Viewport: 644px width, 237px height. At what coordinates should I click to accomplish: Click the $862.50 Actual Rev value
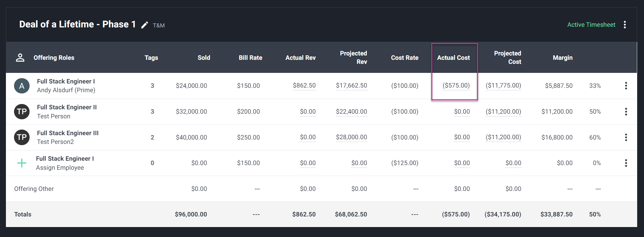304,86
